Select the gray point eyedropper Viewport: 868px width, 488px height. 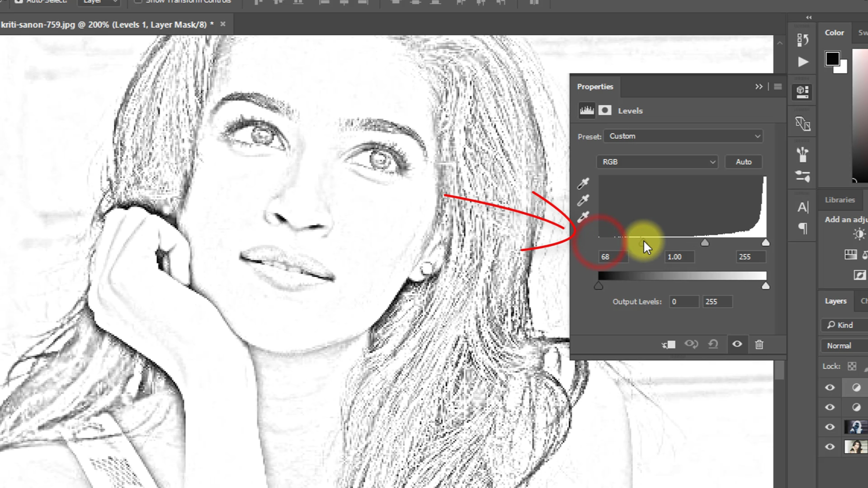pyautogui.click(x=583, y=200)
